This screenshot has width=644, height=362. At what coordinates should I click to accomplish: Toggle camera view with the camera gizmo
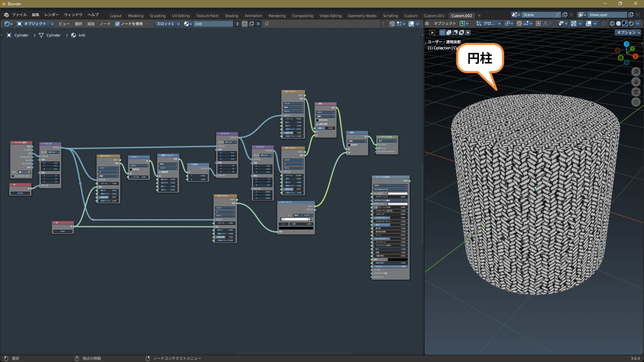636,92
